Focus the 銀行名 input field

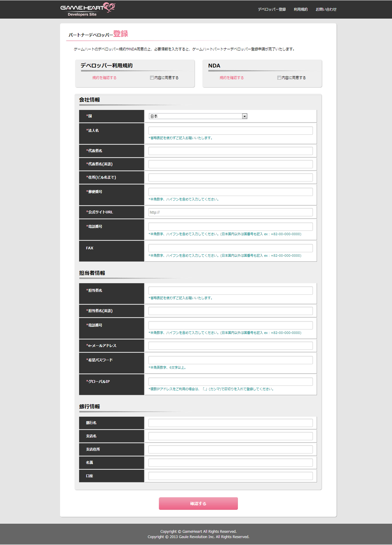tap(230, 423)
